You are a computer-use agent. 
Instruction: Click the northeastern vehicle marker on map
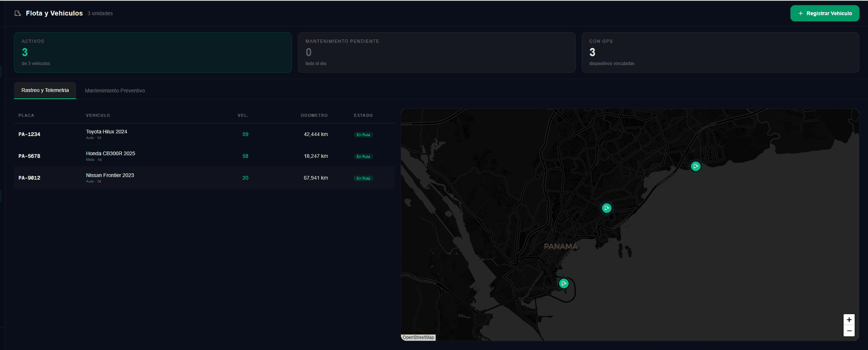(x=696, y=166)
